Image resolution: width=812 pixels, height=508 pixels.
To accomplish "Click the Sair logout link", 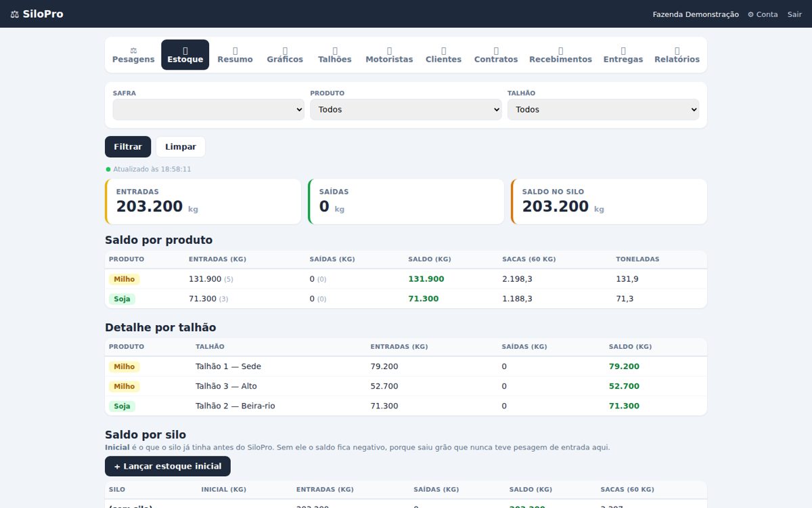I will 794,14.
